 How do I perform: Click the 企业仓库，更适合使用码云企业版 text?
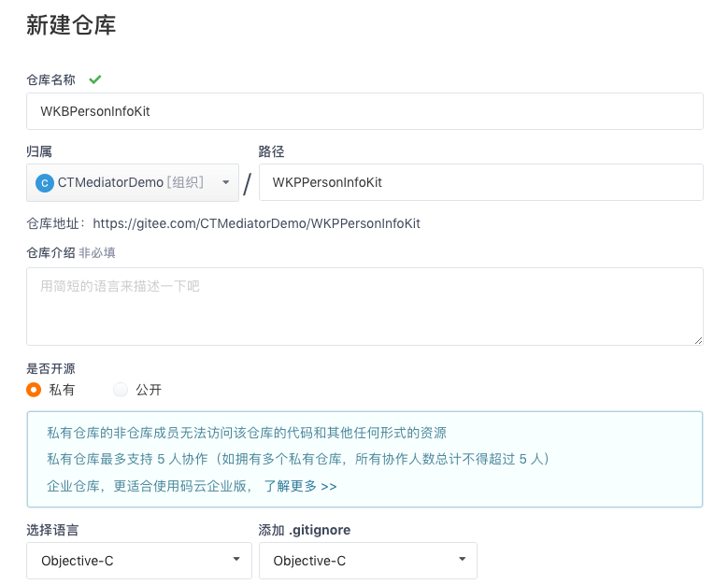150,486
